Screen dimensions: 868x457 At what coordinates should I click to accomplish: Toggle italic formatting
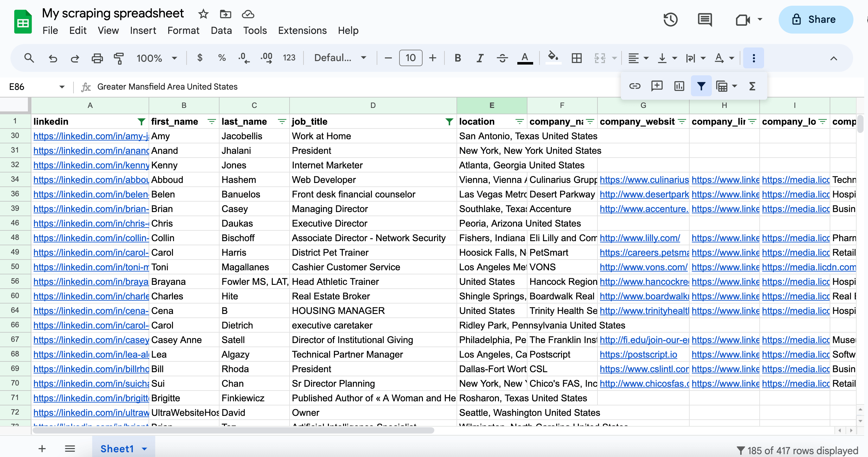[480, 58]
